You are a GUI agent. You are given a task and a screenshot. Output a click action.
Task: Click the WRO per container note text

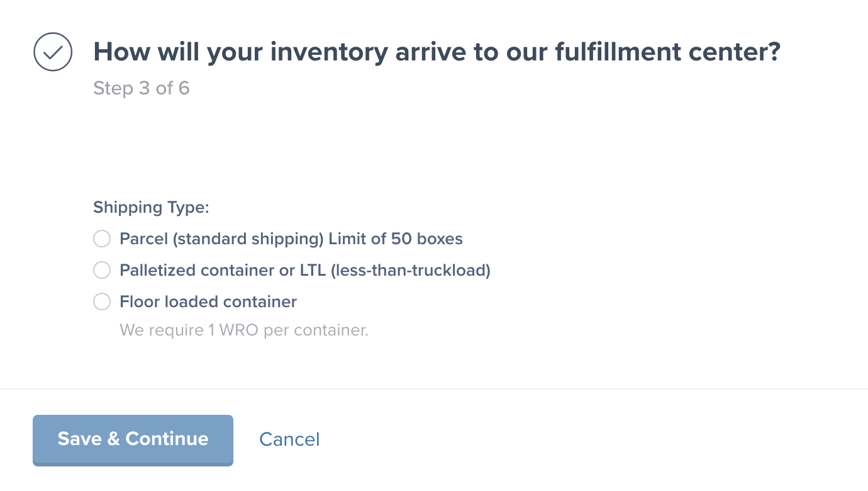[x=243, y=329]
